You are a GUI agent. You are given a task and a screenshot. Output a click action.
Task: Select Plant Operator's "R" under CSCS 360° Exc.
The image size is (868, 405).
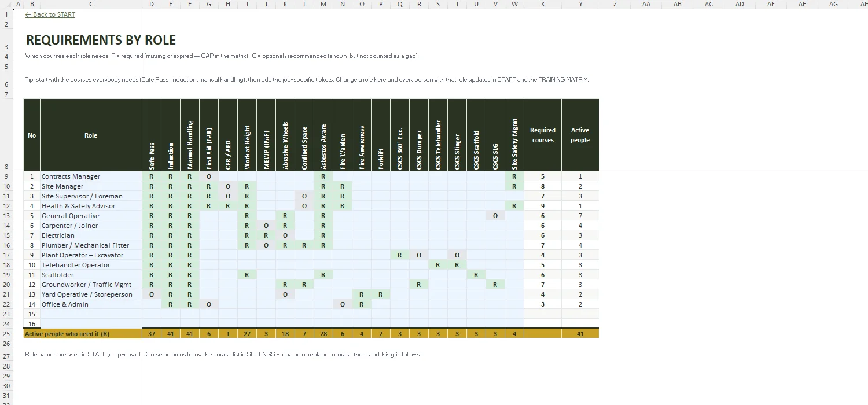tap(400, 255)
